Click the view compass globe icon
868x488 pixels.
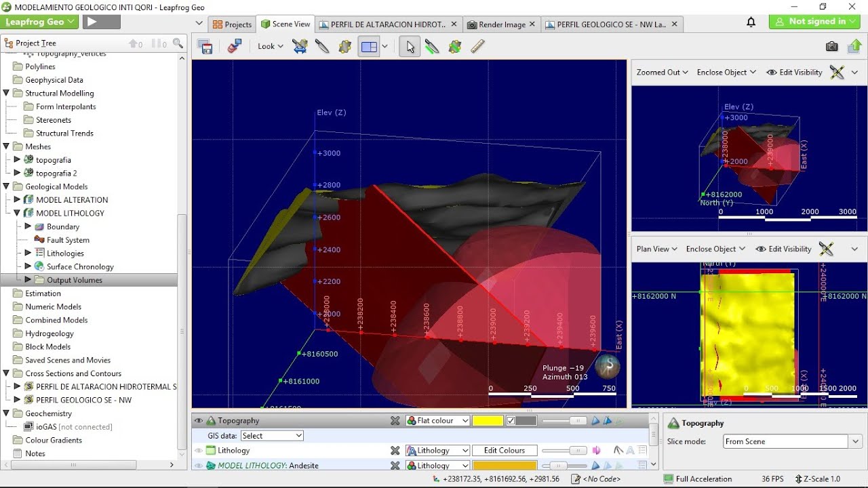[x=608, y=367]
